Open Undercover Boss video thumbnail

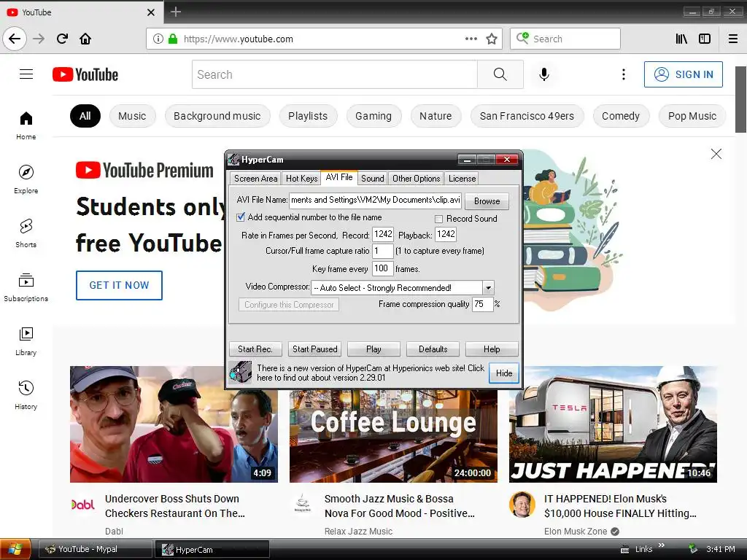point(174,424)
